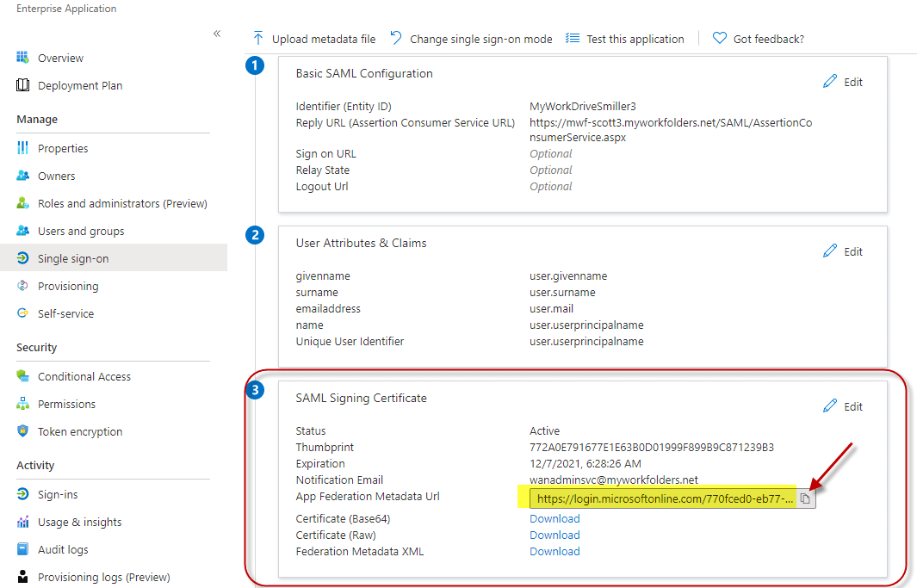Click the copy icon beside Federation Metadata Url
This screenshot has width=917, height=588.
[x=805, y=498]
